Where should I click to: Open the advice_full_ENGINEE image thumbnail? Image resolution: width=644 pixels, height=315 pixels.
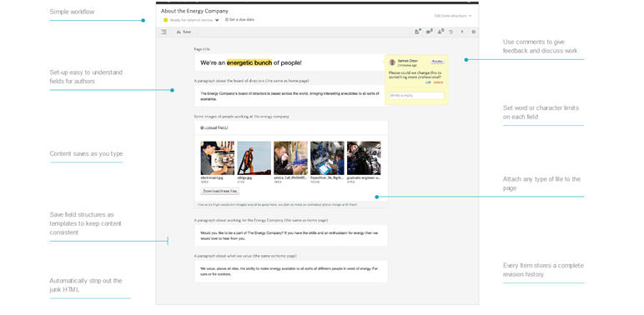coord(290,157)
